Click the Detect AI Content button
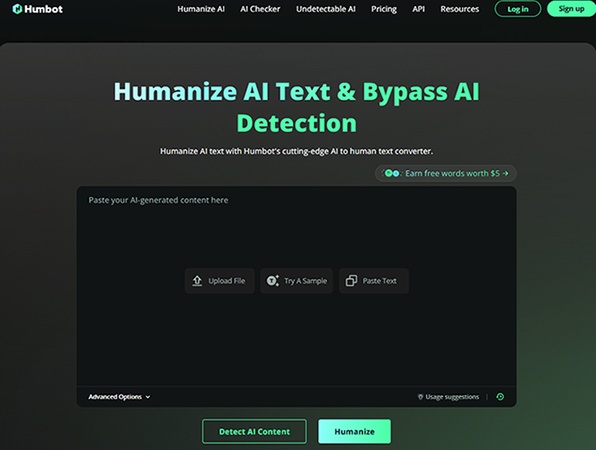596x450 pixels. coord(254,431)
